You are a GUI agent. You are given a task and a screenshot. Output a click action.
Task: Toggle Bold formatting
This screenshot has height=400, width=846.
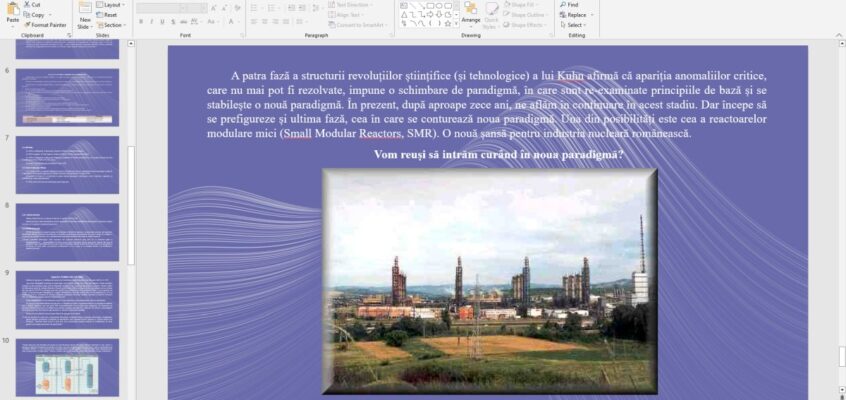coord(141,22)
